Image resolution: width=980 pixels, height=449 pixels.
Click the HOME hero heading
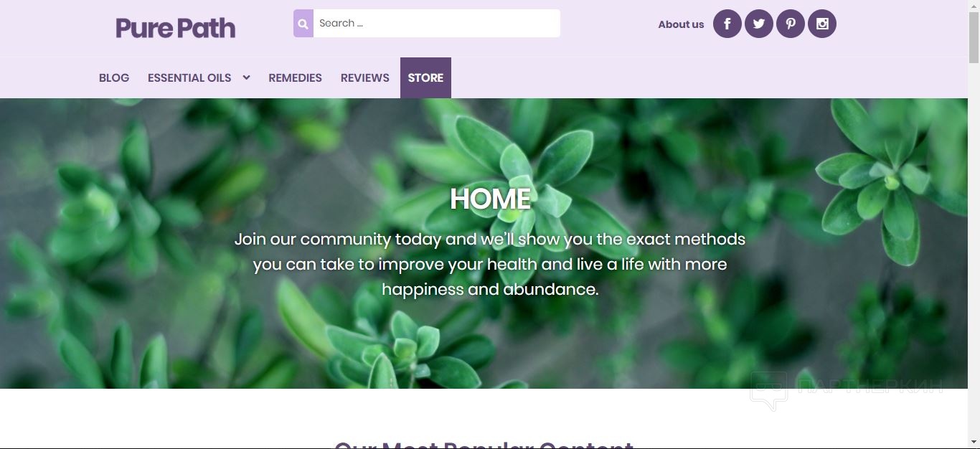pos(490,199)
